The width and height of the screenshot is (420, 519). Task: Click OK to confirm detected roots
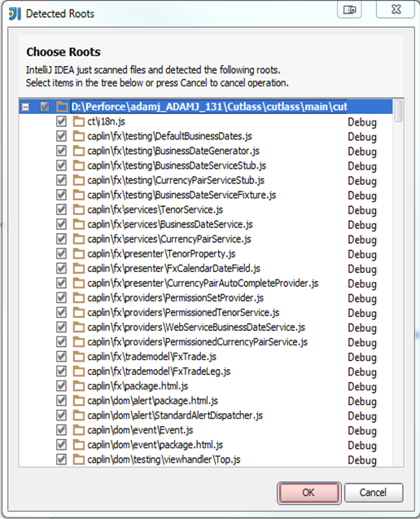point(308,492)
